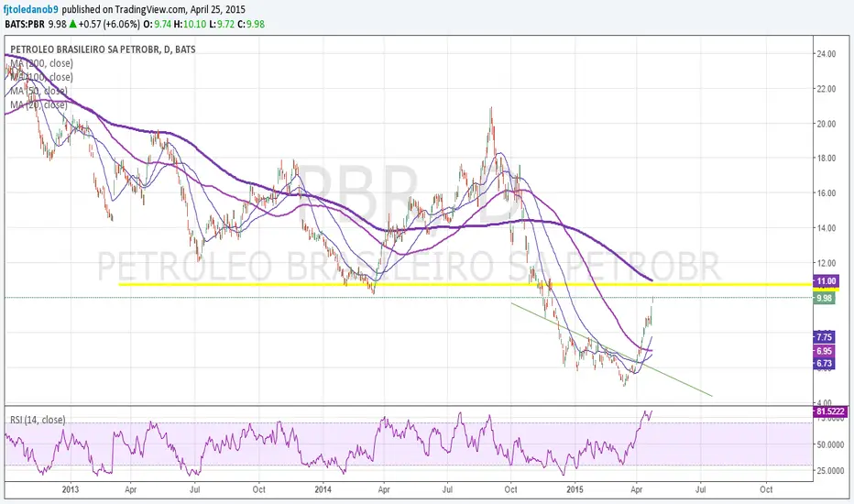Click the 6.95 moving average price label

(824, 351)
